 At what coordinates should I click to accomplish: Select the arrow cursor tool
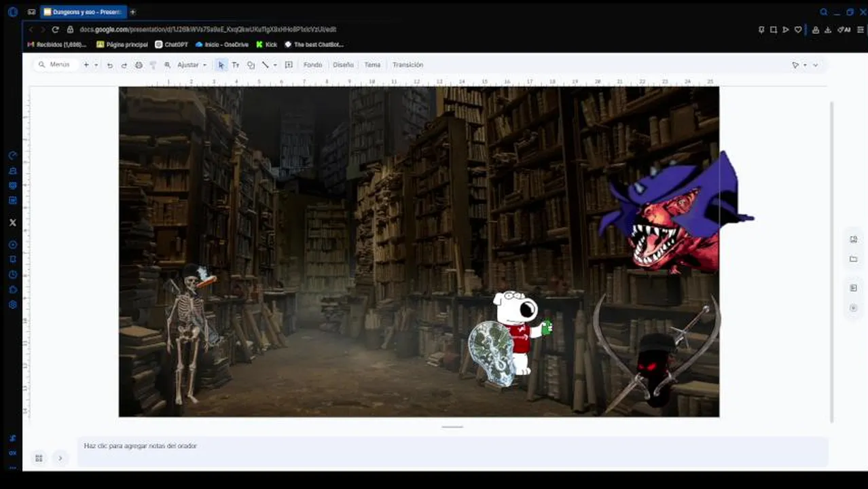point(221,65)
